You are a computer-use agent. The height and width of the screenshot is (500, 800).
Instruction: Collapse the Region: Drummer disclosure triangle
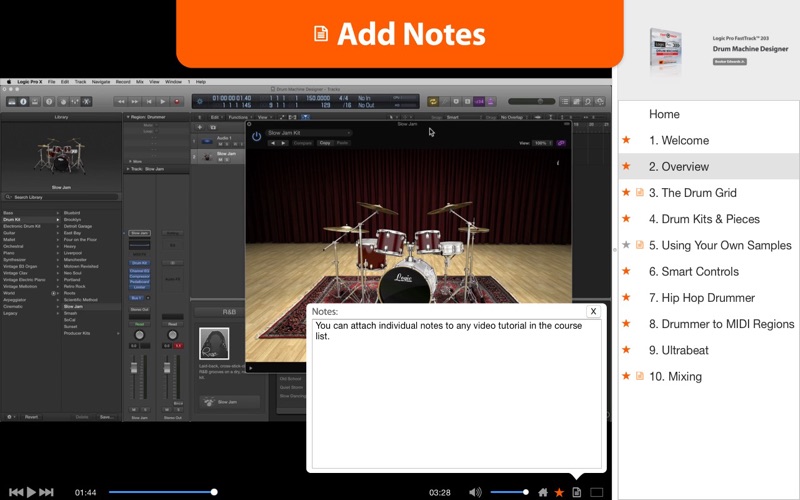128,117
